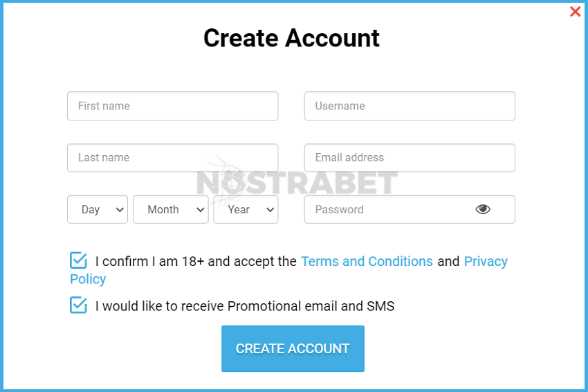Image resolution: width=588 pixels, height=392 pixels.
Task: Disable the Promotional email and SMS checkbox
Action: pyautogui.click(x=78, y=305)
